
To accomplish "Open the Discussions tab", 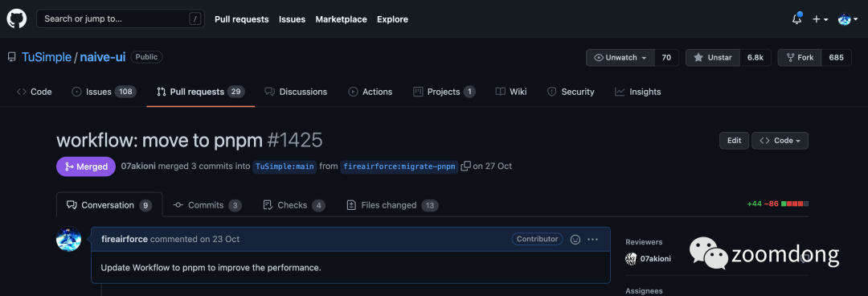I will [296, 92].
